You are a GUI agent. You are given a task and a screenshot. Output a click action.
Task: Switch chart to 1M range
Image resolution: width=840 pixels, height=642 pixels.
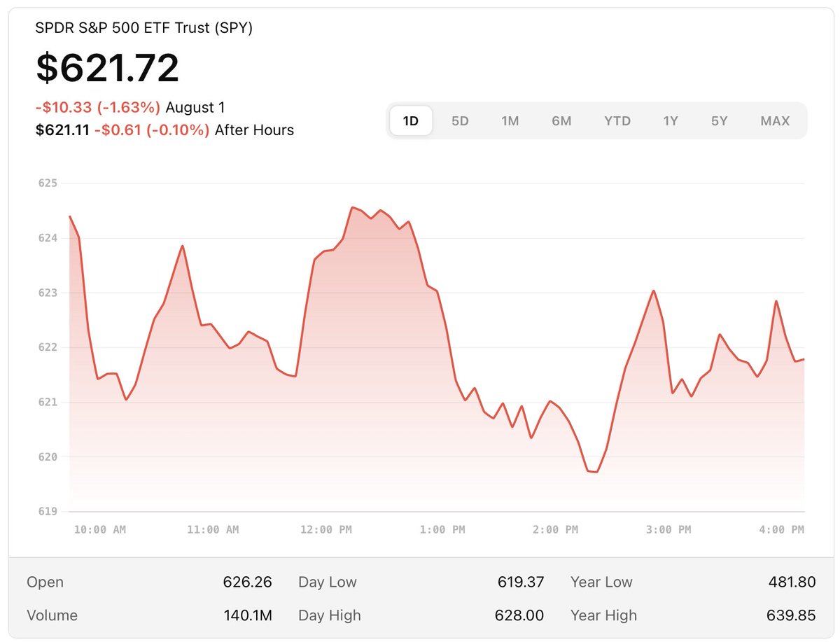[x=510, y=121]
